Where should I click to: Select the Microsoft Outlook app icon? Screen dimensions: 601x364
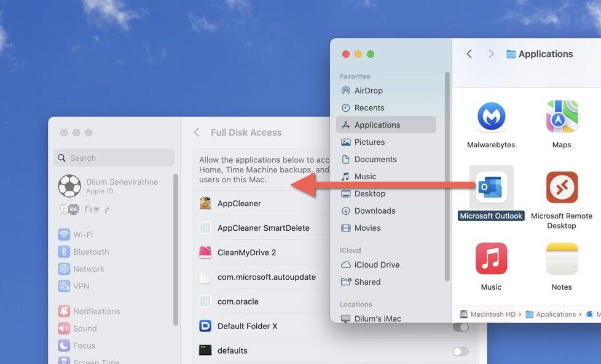coord(491,187)
